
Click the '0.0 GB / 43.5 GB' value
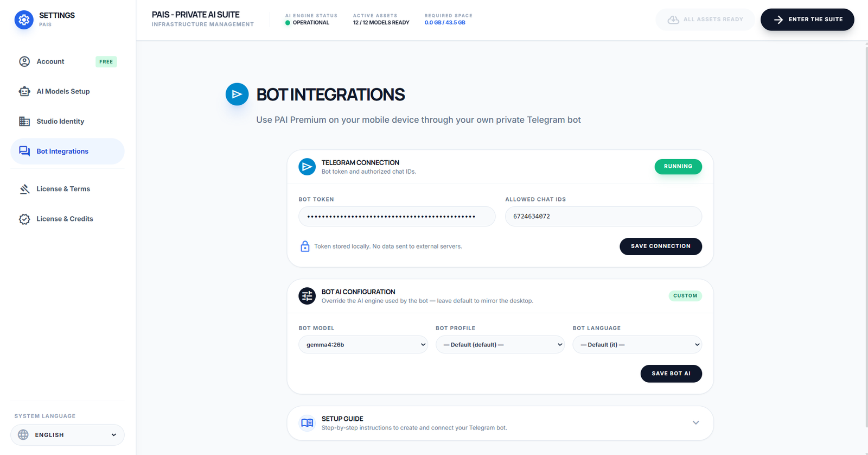[445, 23]
